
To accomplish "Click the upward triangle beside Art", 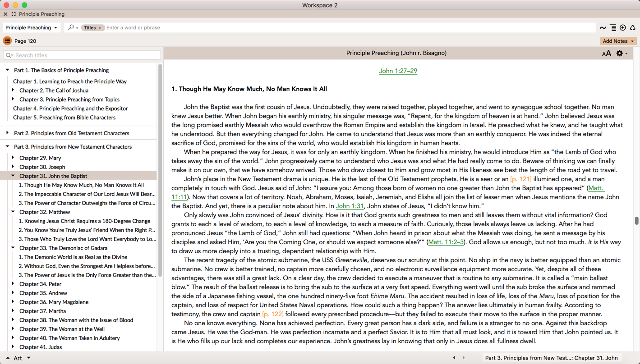I will pyautogui.click(x=8, y=358).
